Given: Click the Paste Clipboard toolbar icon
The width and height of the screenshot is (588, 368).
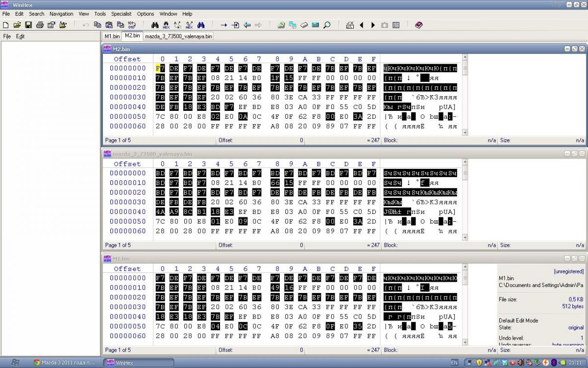Looking at the screenshot, I should pos(109,25).
